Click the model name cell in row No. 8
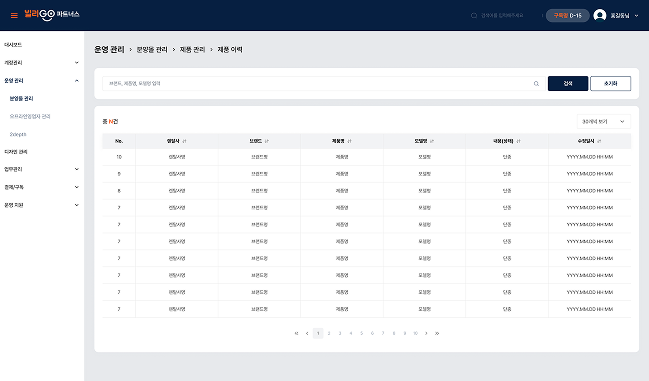The height and width of the screenshot is (381, 649). (x=425, y=191)
